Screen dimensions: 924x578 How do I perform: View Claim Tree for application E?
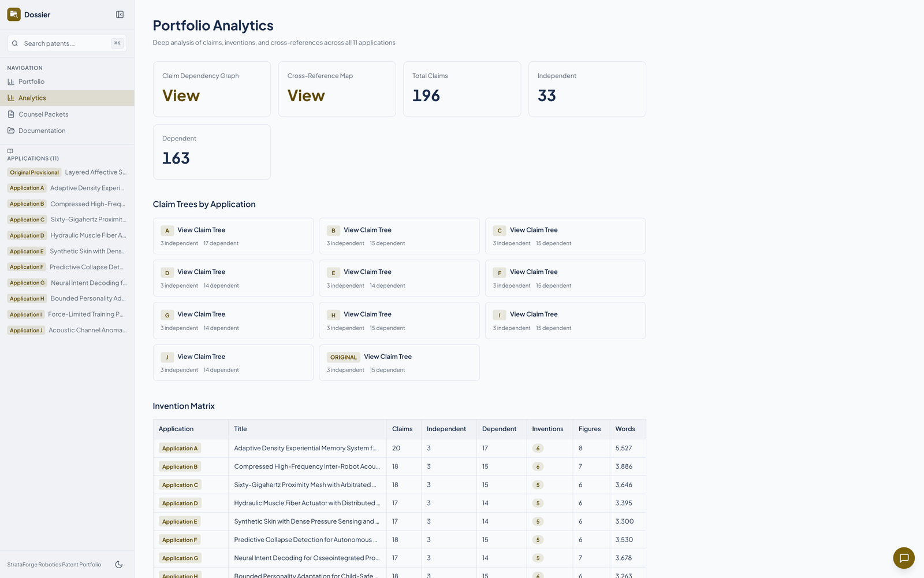(399, 278)
